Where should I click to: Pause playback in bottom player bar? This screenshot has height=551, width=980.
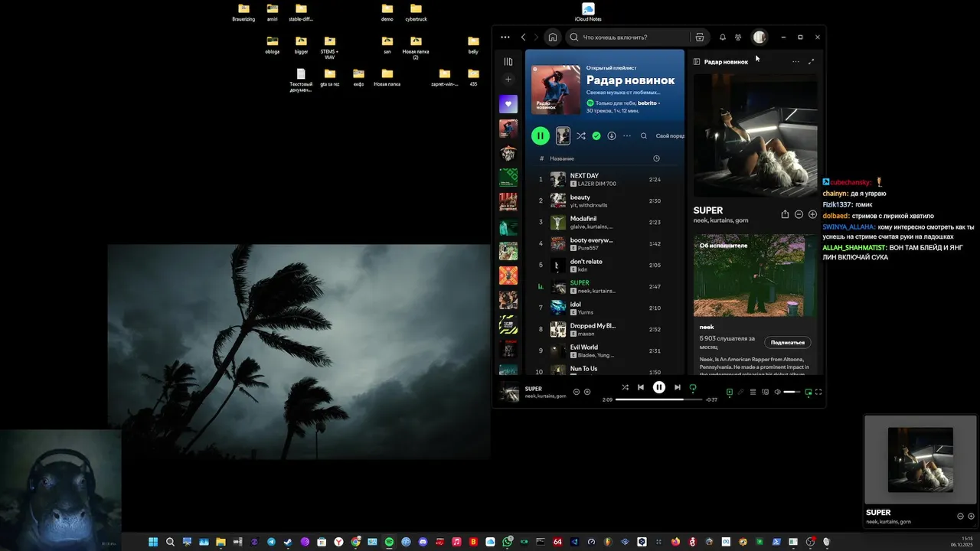659,387
